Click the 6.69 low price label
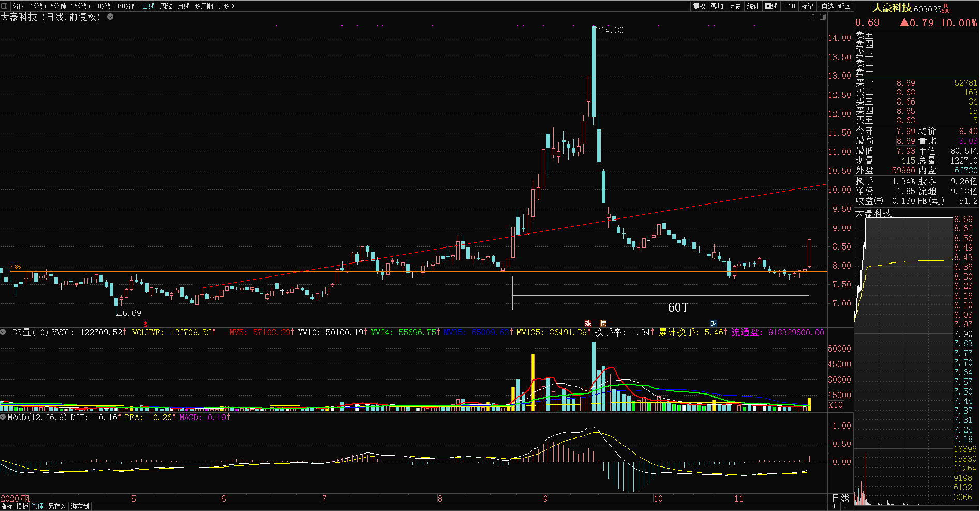 [x=131, y=313]
